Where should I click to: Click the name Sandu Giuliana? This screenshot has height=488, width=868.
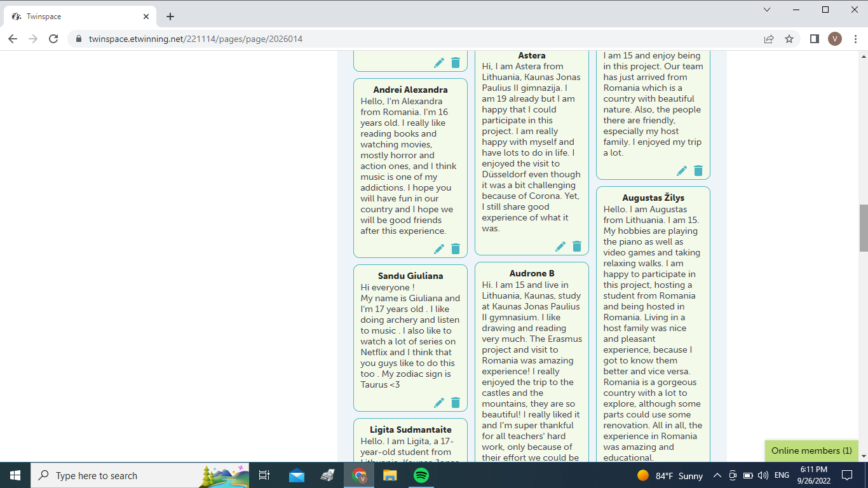[410, 276]
